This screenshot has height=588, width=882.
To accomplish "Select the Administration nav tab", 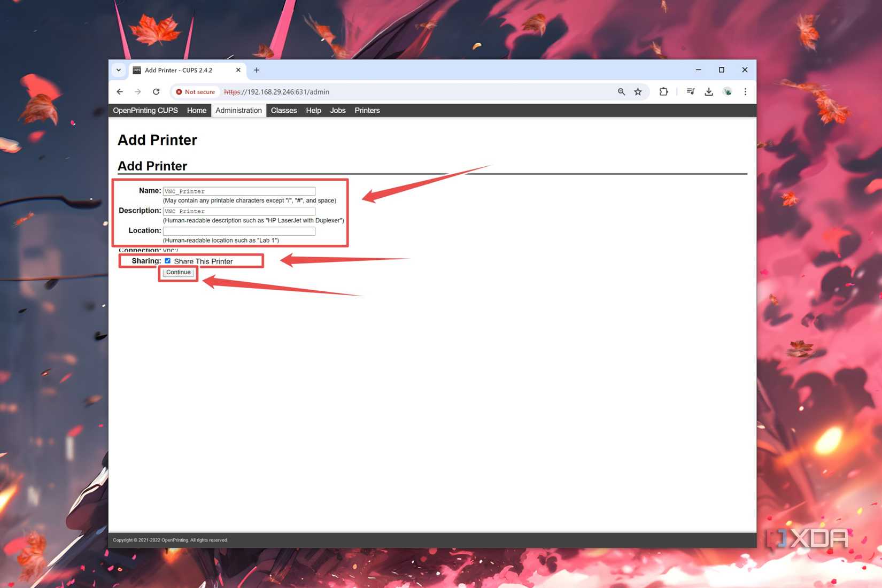I will 238,111.
